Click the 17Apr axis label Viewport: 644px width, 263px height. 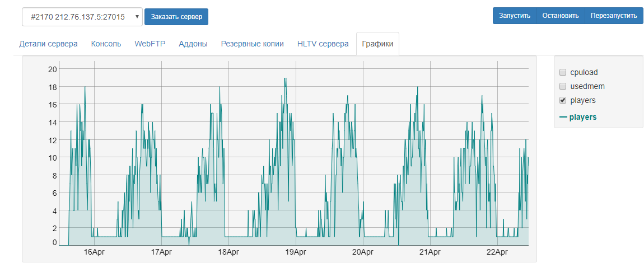click(x=161, y=251)
